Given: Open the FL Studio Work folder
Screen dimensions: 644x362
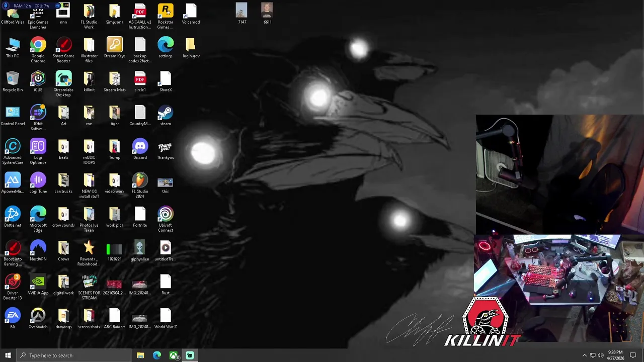Looking at the screenshot, I should [x=89, y=16].
